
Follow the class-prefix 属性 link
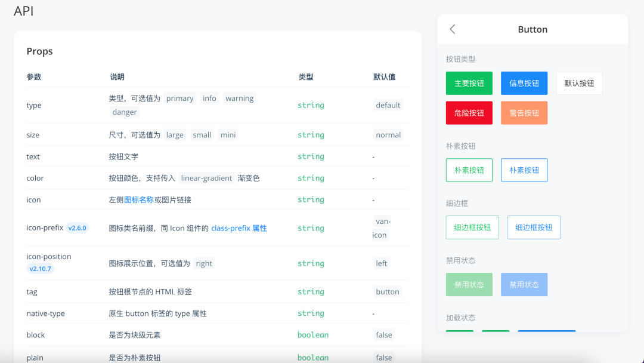tap(239, 228)
